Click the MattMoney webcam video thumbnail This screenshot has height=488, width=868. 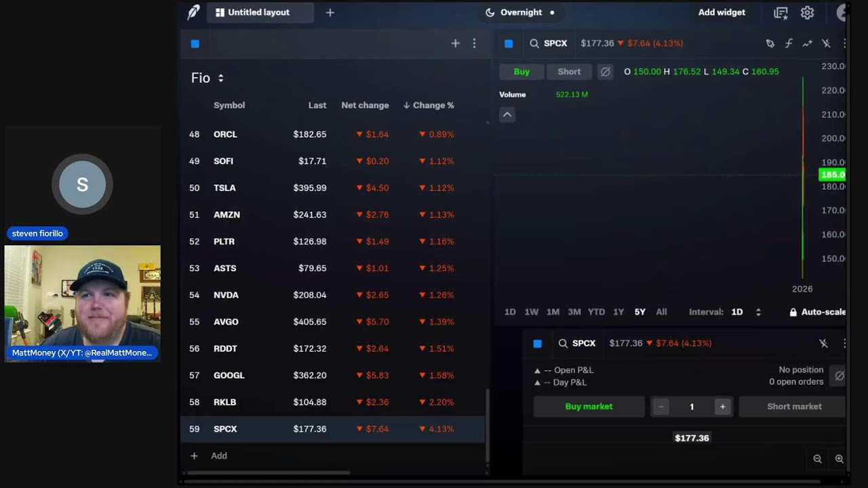click(x=83, y=303)
